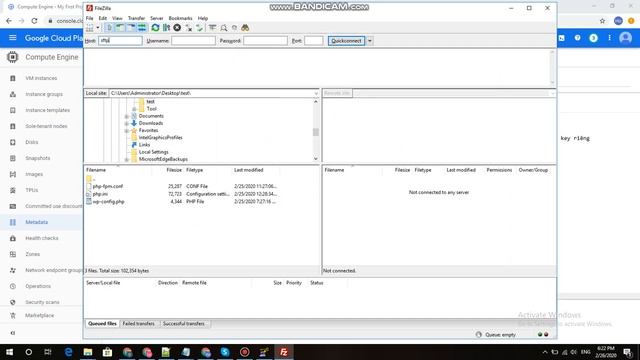Toggle directory comparison magnifier icon
Viewport: 640px width, 360px height.
224,28
